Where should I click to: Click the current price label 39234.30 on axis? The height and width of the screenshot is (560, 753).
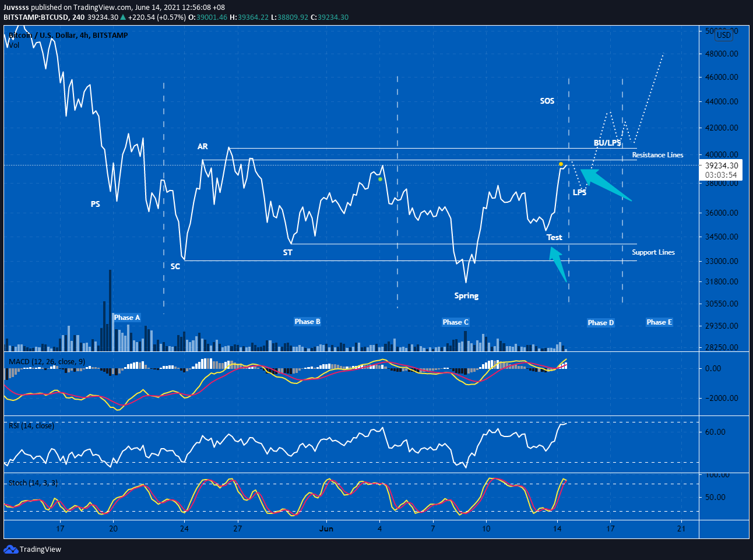point(722,165)
